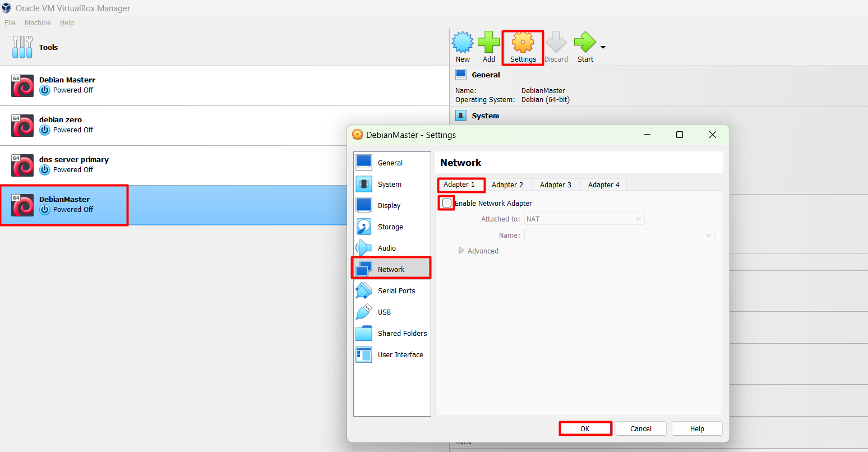Click 'Debian (64-bit)' operating system value
The height and width of the screenshot is (452, 868).
[x=546, y=99]
